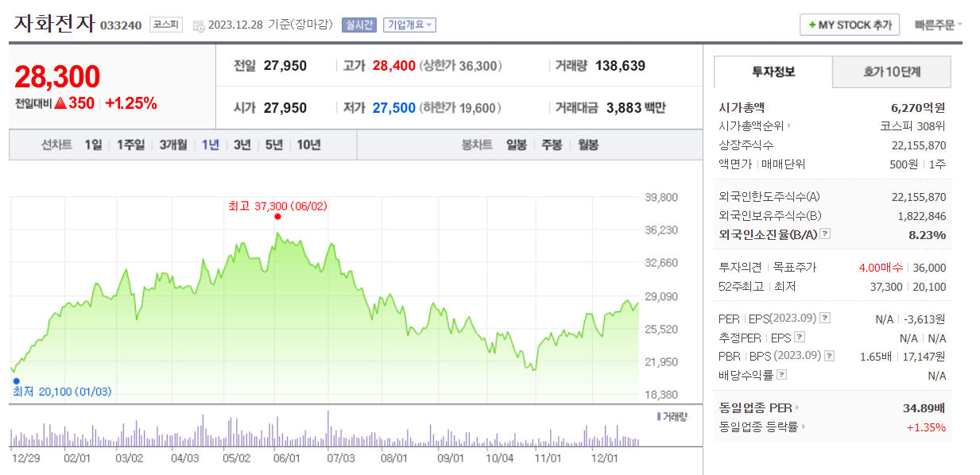980x475 pixels.
Task: Click 상장주식수 value in 투자정보
Action: click(x=919, y=145)
